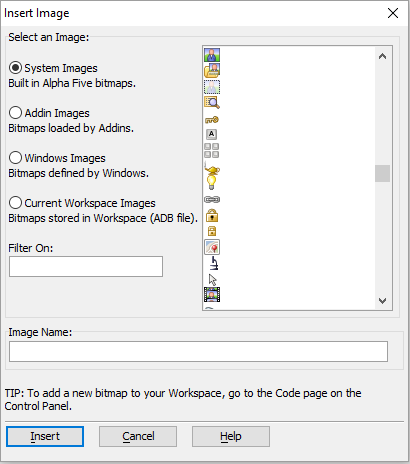Image resolution: width=410 pixels, height=464 pixels.
Task: Choose the Addin Images option
Action: click(x=15, y=113)
